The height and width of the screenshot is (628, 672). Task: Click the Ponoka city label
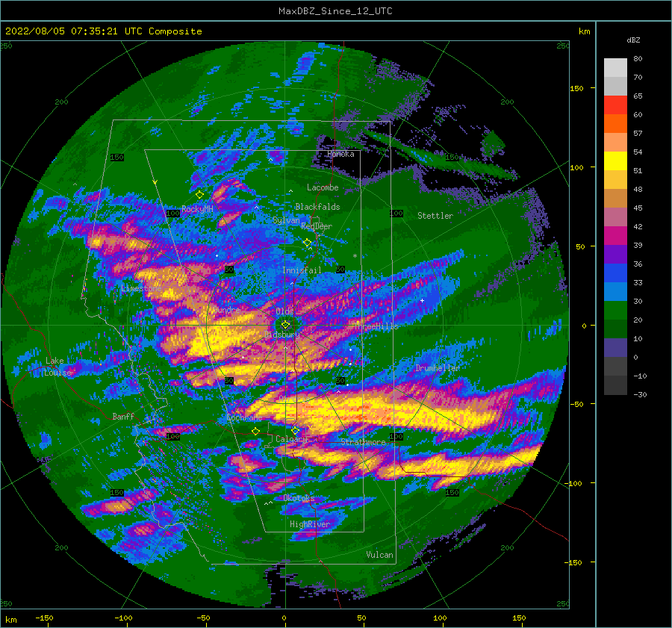point(340,154)
